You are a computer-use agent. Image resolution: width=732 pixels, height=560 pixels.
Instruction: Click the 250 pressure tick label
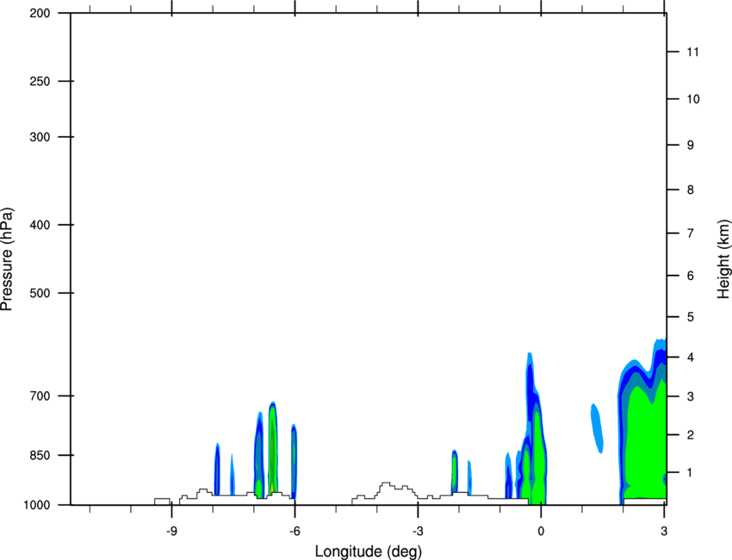point(40,81)
